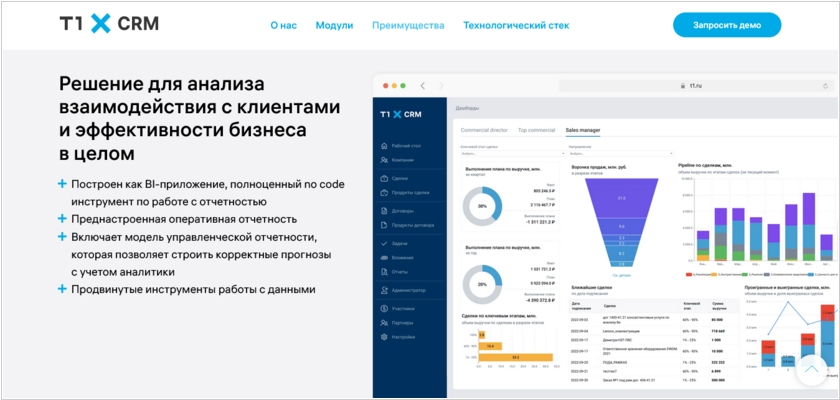This screenshot has height=400, width=840.
Task: Click the 38% donut chart
Action: coord(483,206)
